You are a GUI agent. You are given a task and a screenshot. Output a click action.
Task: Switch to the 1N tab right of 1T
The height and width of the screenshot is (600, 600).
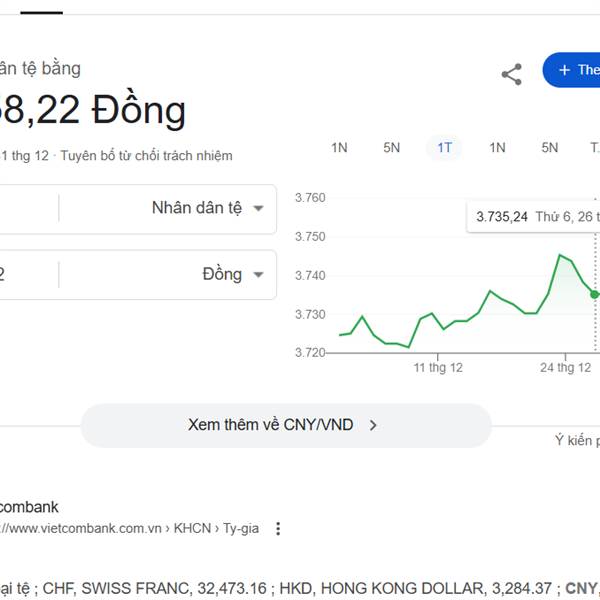coord(497,148)
